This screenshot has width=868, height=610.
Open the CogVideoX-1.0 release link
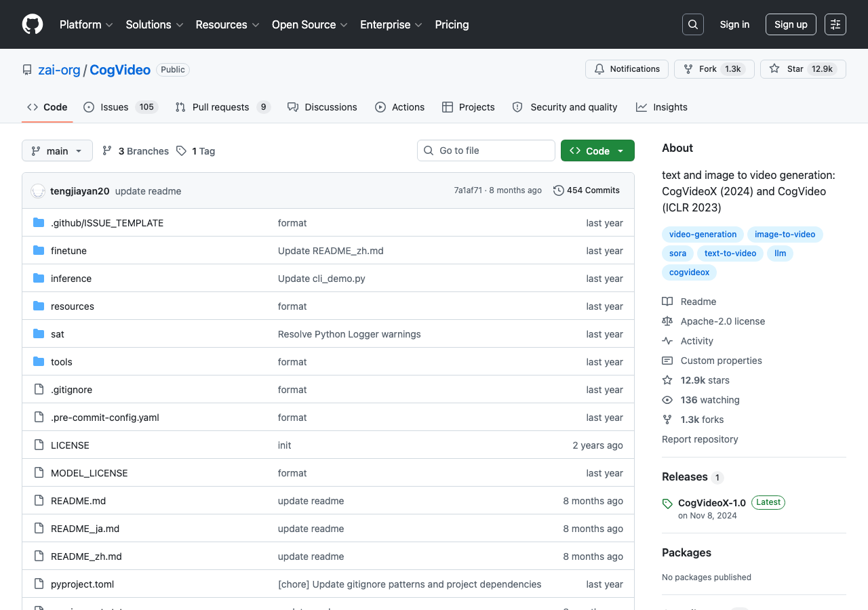712,503
